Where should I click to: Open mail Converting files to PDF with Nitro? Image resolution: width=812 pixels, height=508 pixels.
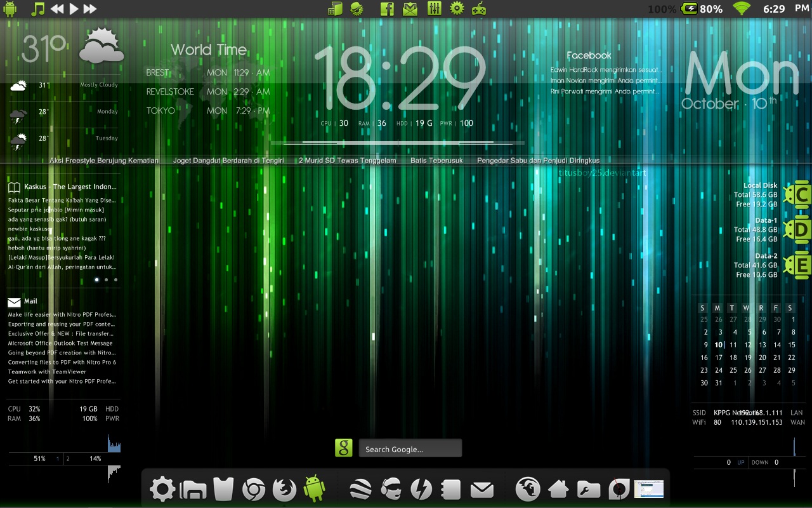[62, 362]
